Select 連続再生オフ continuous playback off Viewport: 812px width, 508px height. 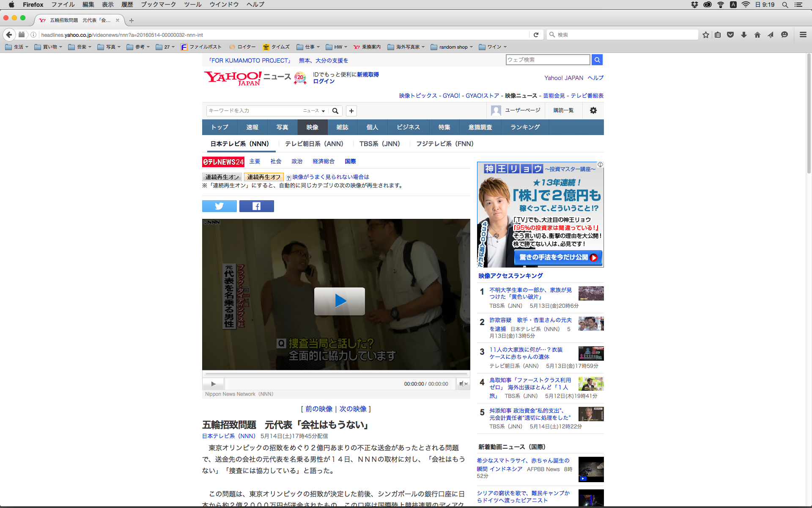pos(263,177)
